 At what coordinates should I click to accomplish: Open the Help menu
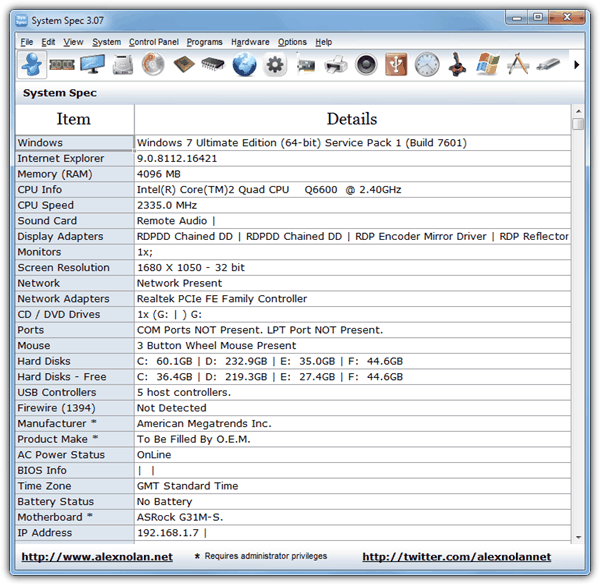pyautogui.click(x=324, y=42)
